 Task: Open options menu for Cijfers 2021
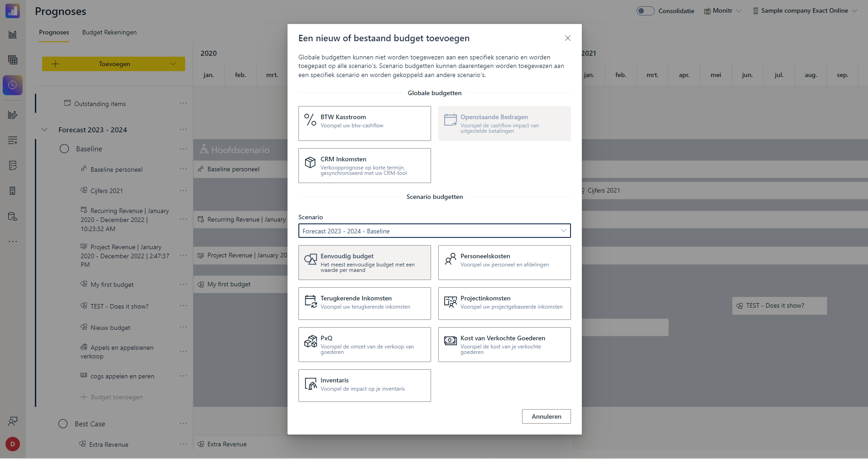[x=183, y=191]
